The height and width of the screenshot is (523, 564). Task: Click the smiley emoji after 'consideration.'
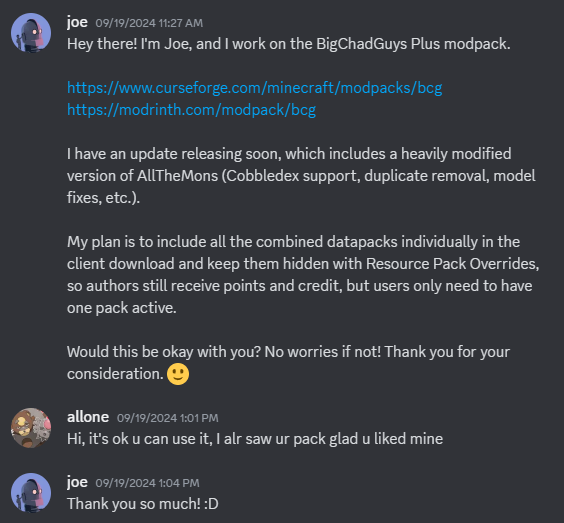pos(178,374)
